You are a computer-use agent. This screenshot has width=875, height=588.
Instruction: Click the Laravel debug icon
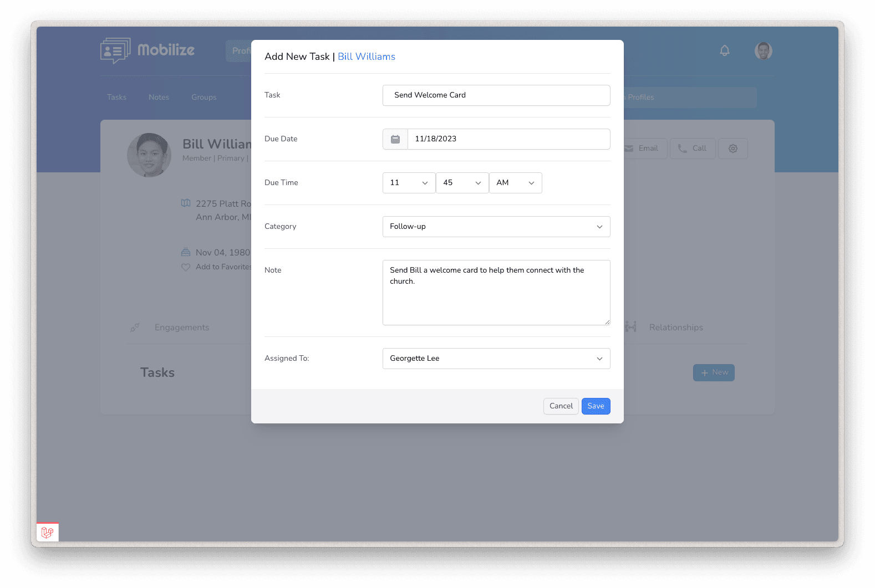click(x=48, y=532)
